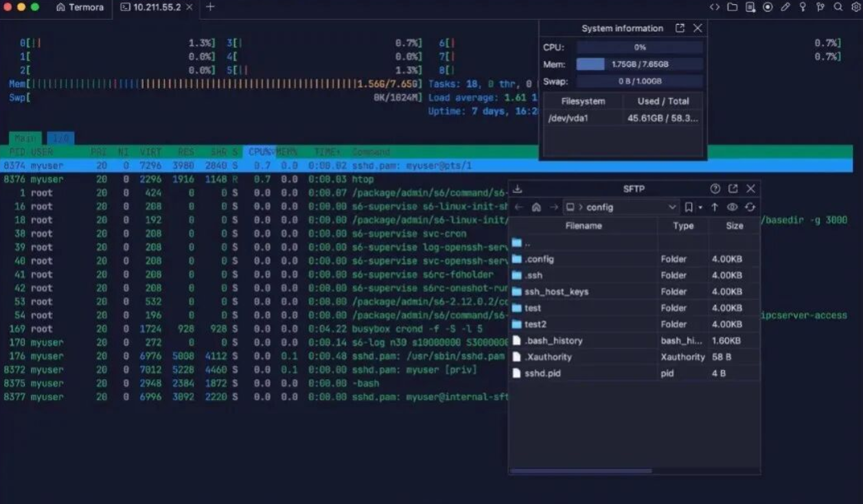Open the SFTP help question mark icon
Screen dimensions: 863x504
(x=715, y=189)
